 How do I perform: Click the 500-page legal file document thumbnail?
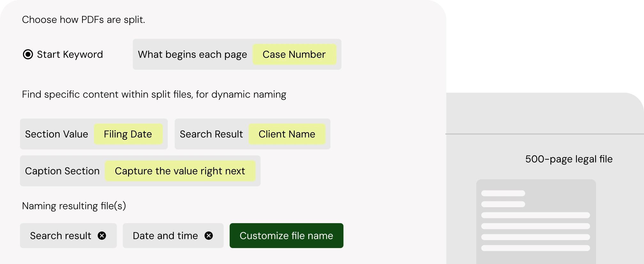[x=536, y=222]
